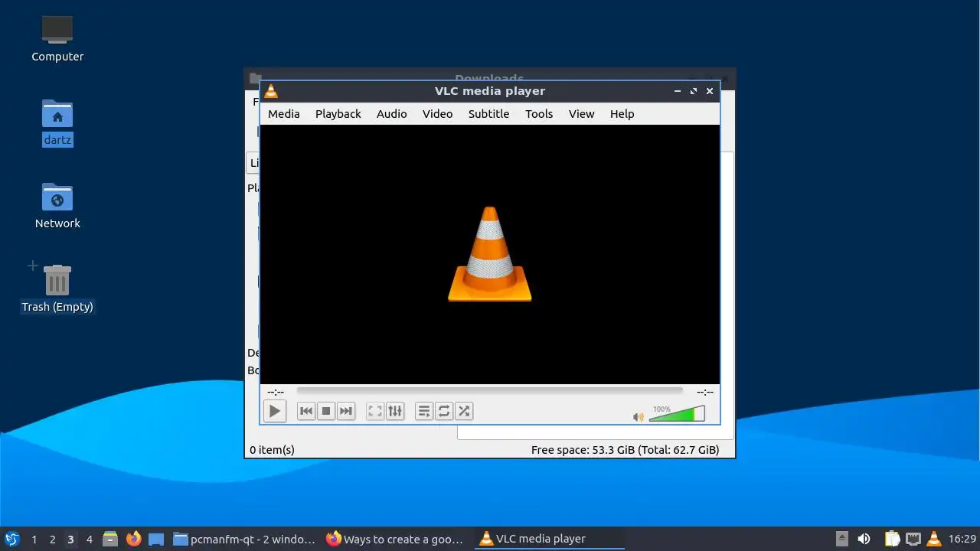The image size is (980, 551).
Task: Click '0 item(s)' status in Downloads window
Action: (272, 449)
